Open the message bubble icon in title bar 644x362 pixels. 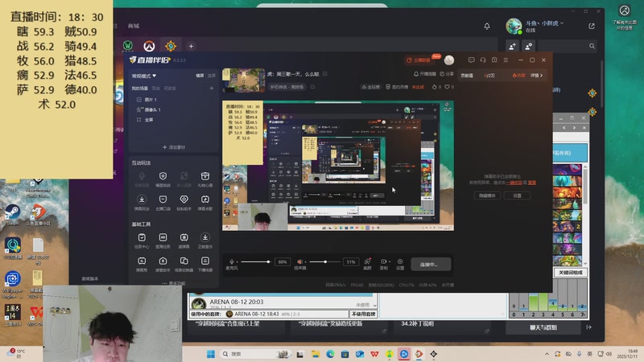(471, 60)
